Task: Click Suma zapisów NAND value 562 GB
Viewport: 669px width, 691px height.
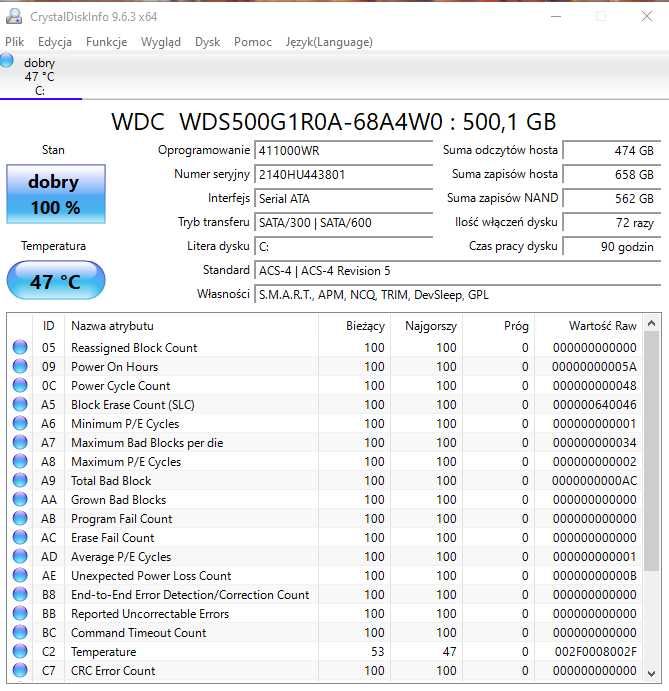Action: click(612, 199)
